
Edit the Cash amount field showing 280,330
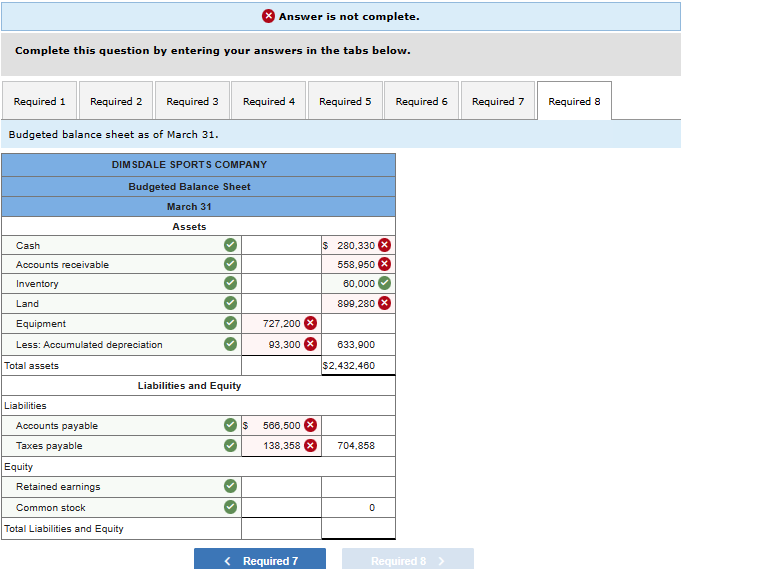click(x=358, y=245)
